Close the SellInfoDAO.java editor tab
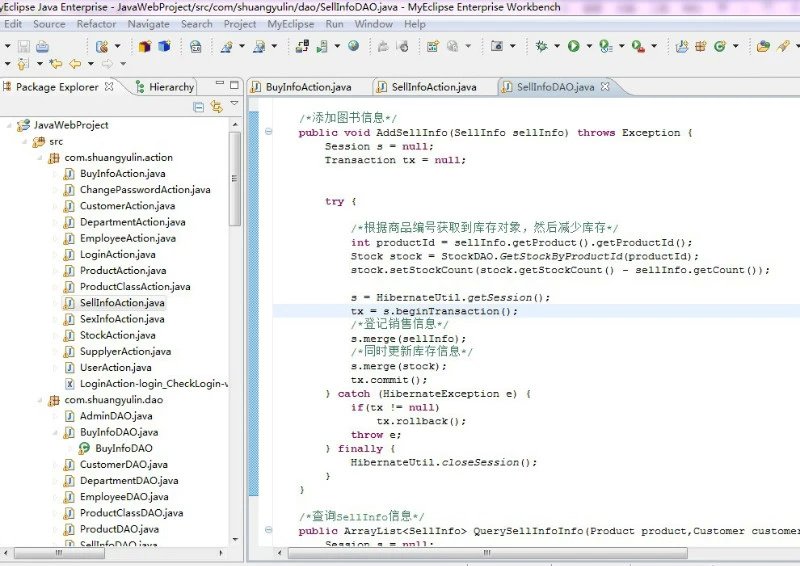The image size is (800, 566). point(605,86)
